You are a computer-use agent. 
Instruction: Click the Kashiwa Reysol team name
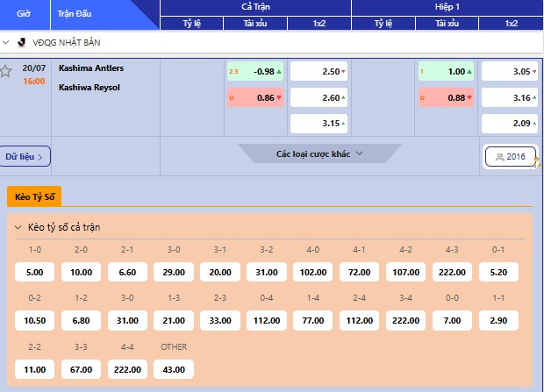point(89,88)
